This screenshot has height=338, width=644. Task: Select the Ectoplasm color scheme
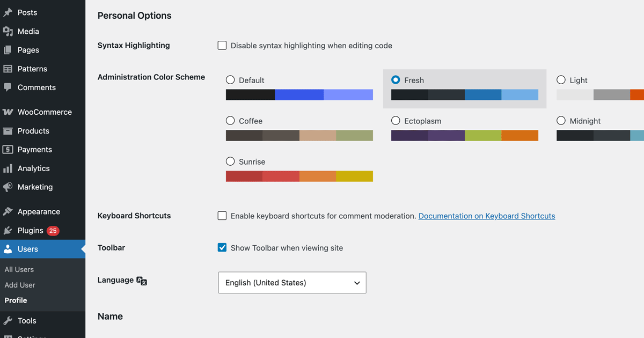pyautogui.click(x=396, y=121)
